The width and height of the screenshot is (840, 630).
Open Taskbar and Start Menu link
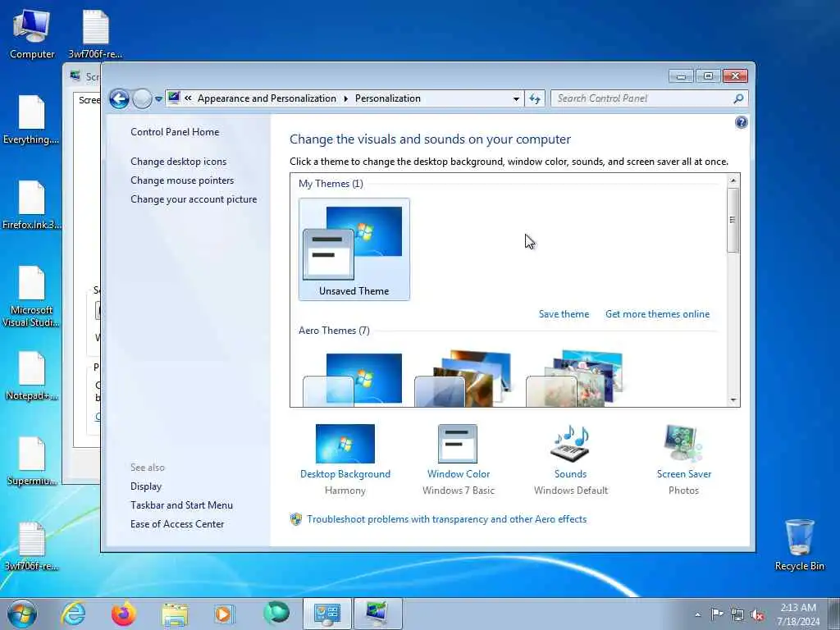click(x=181, y=504)
